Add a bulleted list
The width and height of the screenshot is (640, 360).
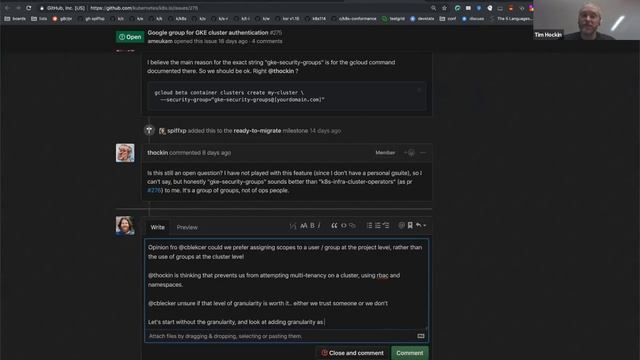point(369,225)
